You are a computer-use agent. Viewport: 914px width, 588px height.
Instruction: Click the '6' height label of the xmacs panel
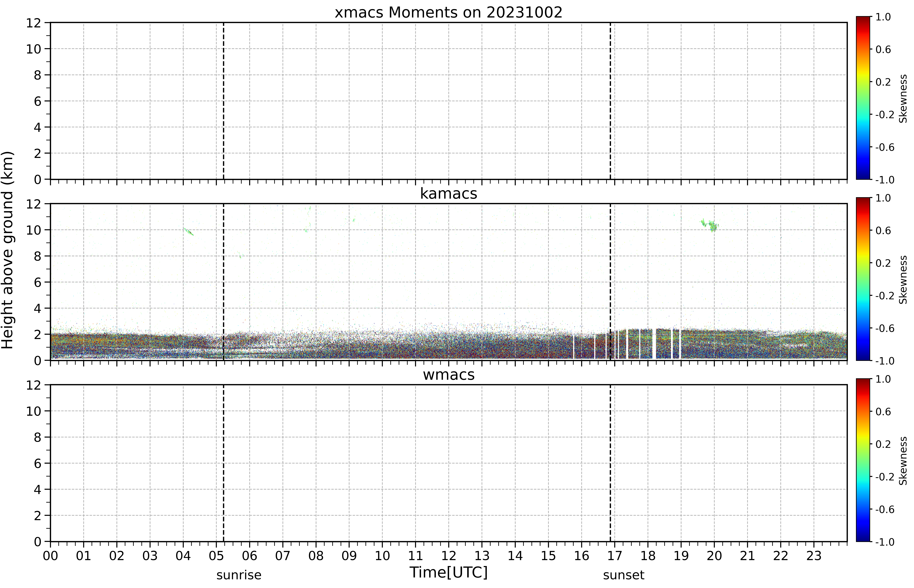37,101
